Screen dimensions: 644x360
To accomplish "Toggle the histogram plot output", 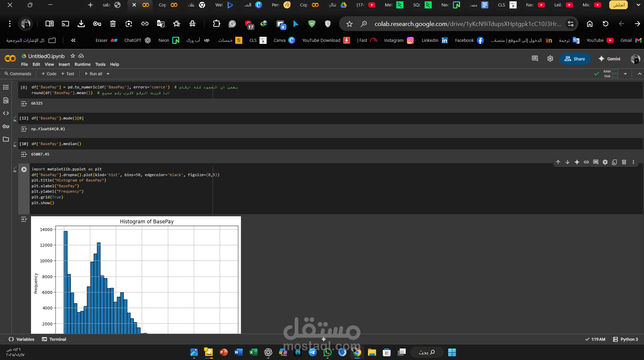I will pyautogui.click(x=24, y=219).
